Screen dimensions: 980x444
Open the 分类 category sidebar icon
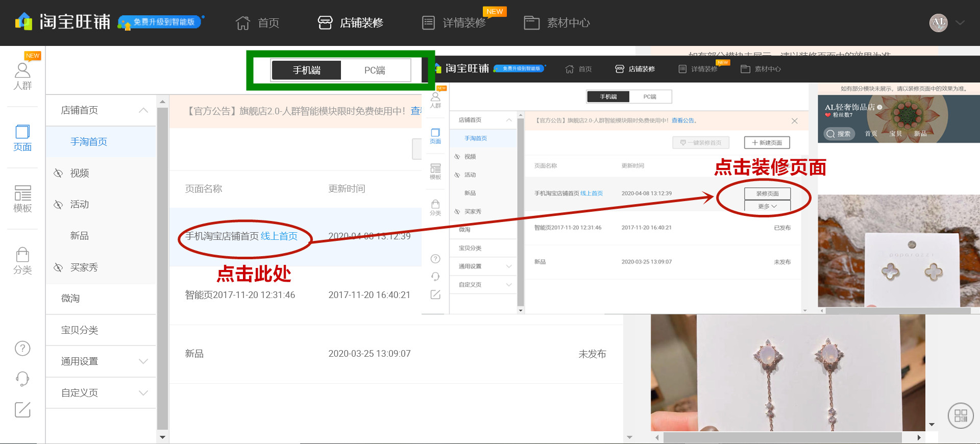[x=22, y=261]
